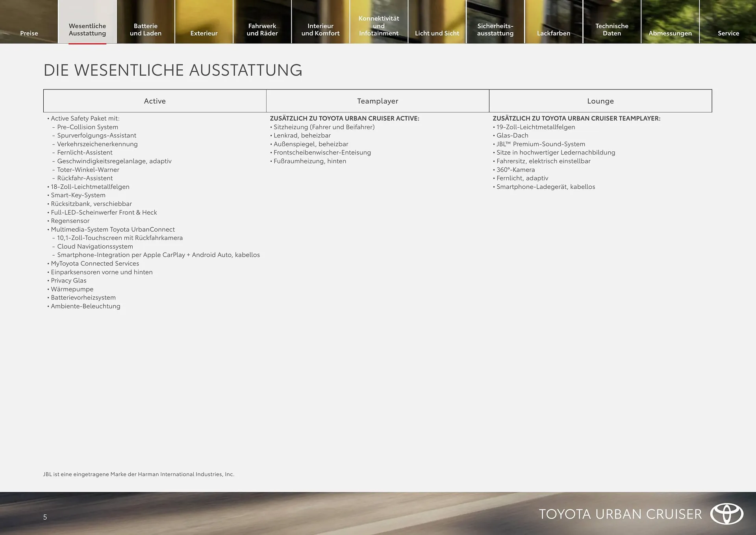The height and width of the screenshot is (535, 756).
Task: Select the Wesentliche Ausstattung tab
Action: (x=87, y=30)
